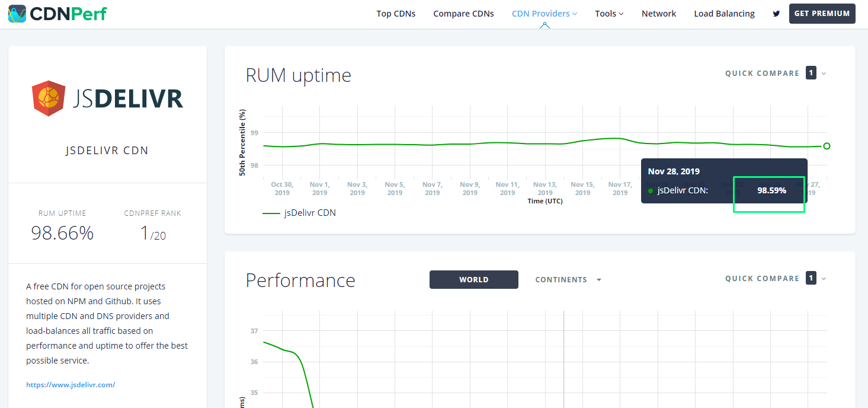Go to Compare CDNs

click(x=463, y=14)
